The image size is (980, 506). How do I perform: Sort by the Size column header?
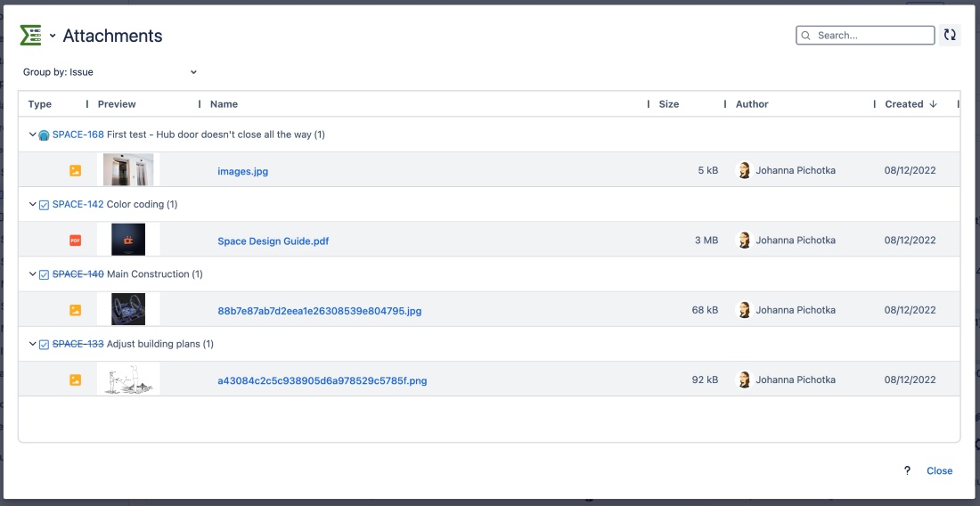tap(669, 104)
